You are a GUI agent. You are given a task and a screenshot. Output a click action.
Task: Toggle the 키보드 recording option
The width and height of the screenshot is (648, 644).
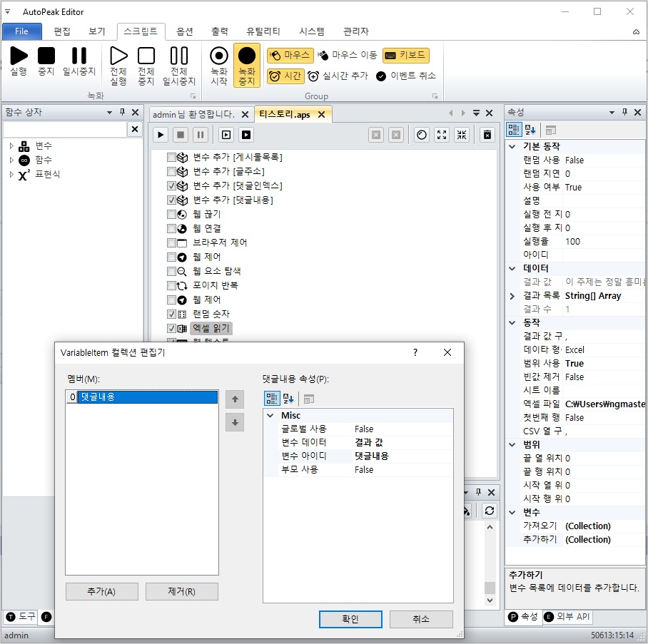pyautogui.click(x=406, y=55)
